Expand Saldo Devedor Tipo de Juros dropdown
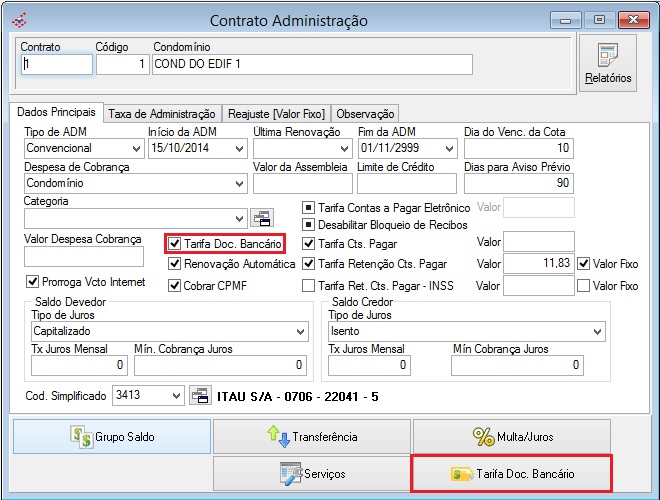Screen dimensions: 660x500 pyautogui.click(x=300, y=331)
